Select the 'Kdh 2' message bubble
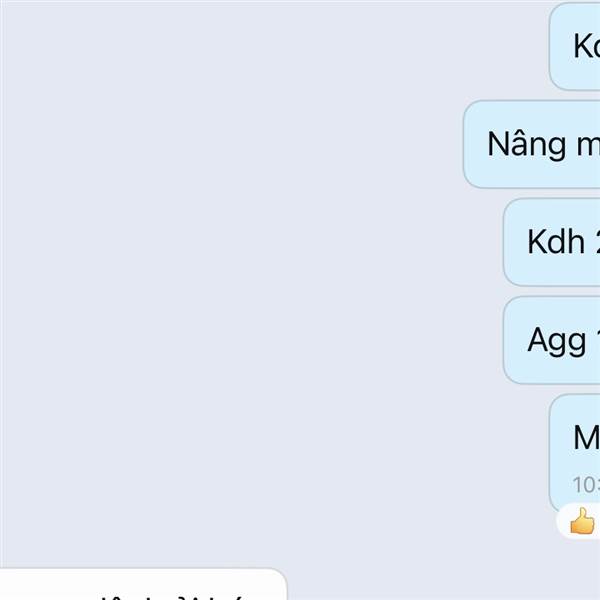 click(x=552, y=242)
